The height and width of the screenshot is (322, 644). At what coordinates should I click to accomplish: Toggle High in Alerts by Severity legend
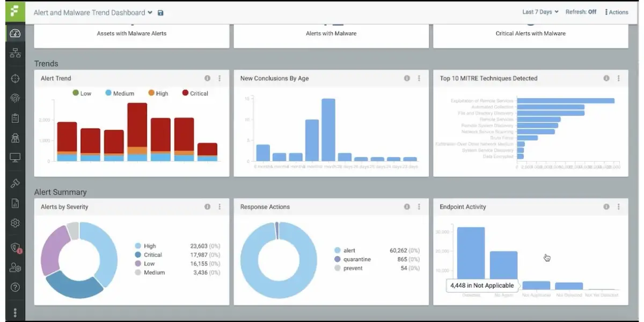(145, 246)
